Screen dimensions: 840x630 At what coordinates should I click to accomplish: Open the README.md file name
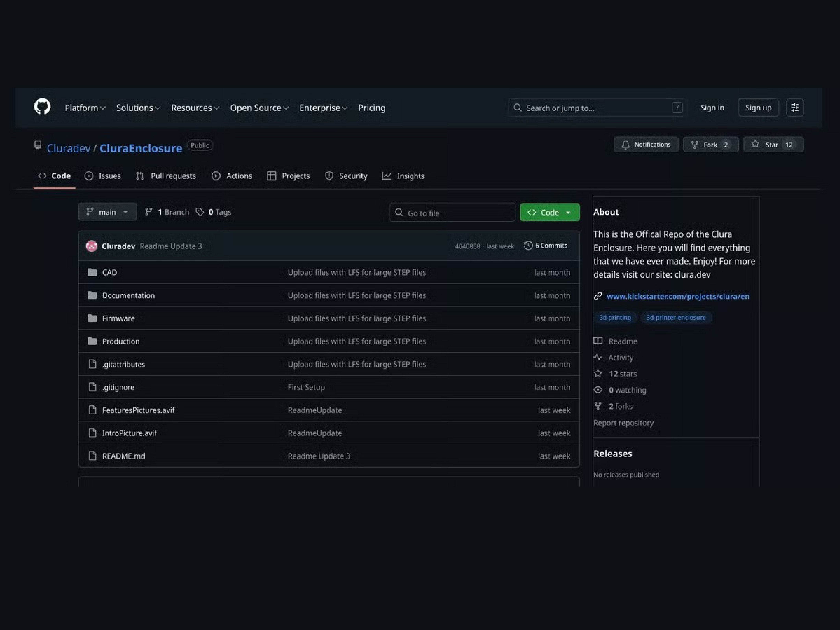click(x=123, y=456)
